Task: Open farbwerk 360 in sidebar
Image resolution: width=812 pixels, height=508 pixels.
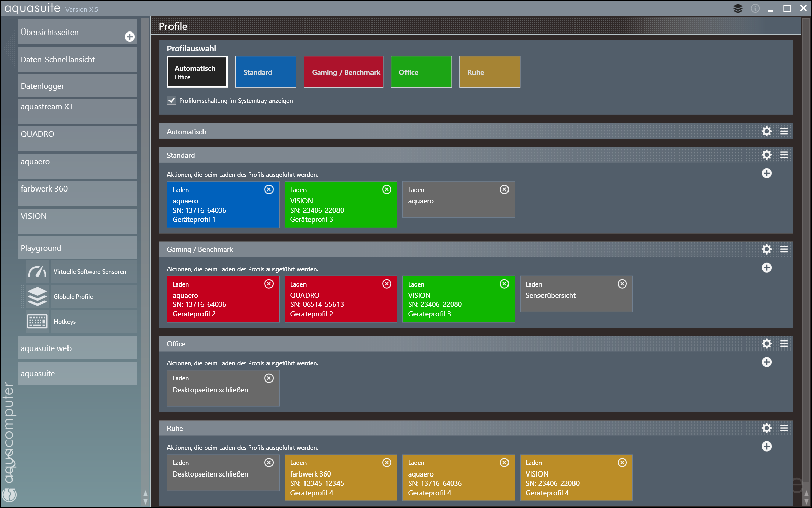Action: coord(78,194)
